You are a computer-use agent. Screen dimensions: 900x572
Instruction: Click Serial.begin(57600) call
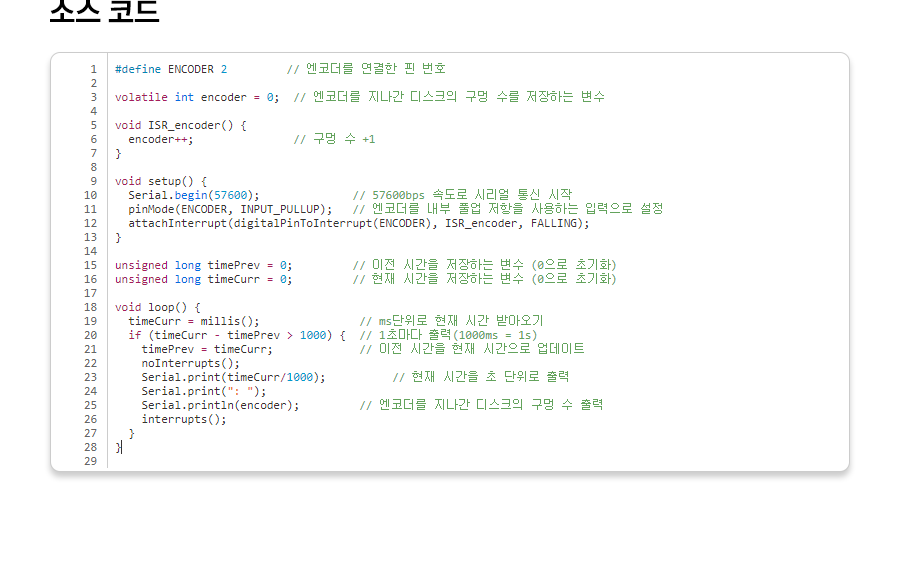point(193,195)
